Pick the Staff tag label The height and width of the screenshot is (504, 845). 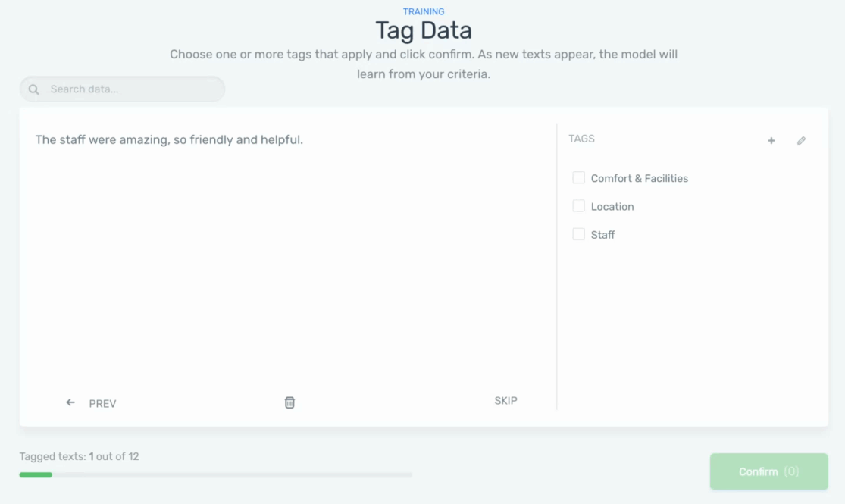click(602, 234)
